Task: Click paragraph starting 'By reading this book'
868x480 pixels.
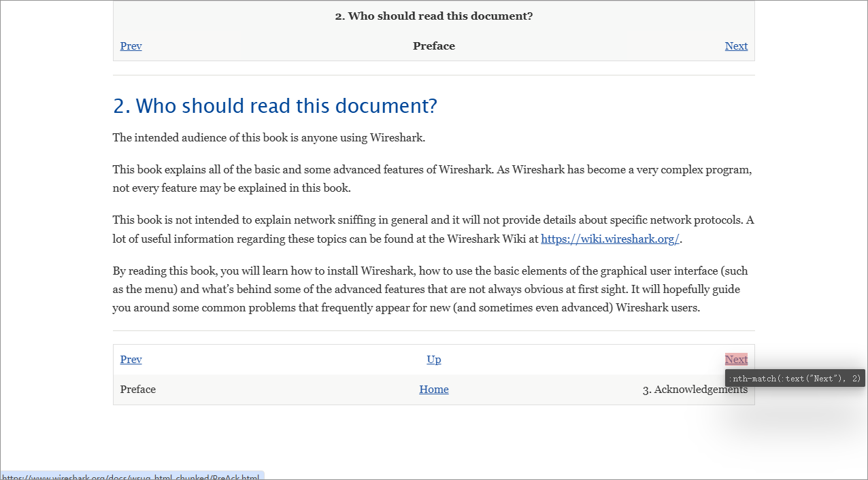Action: click(431, 289)
